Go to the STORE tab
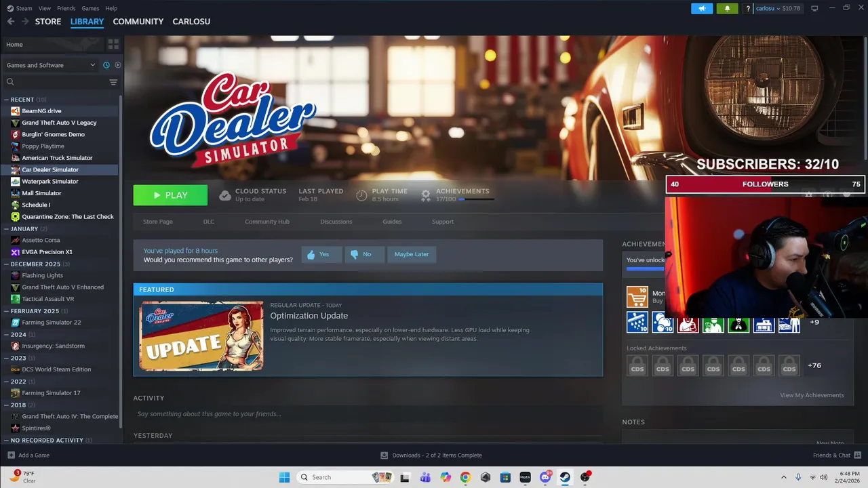Viewport: 868px width, 488px height. click(x=48, y=22)
